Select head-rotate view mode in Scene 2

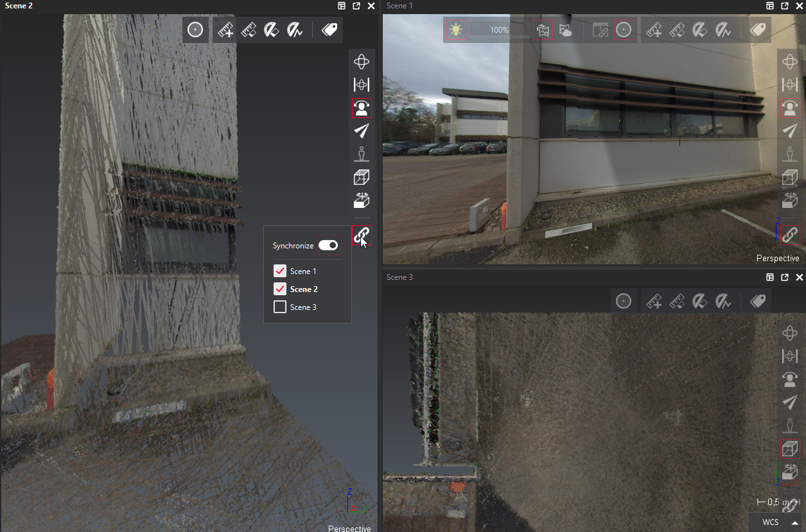362,108
